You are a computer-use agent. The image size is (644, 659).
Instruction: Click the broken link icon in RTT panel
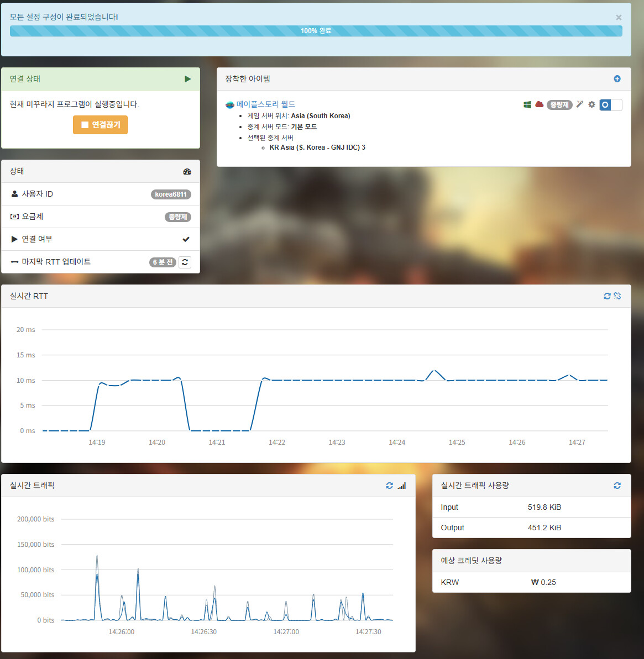[x=617, y=296]
